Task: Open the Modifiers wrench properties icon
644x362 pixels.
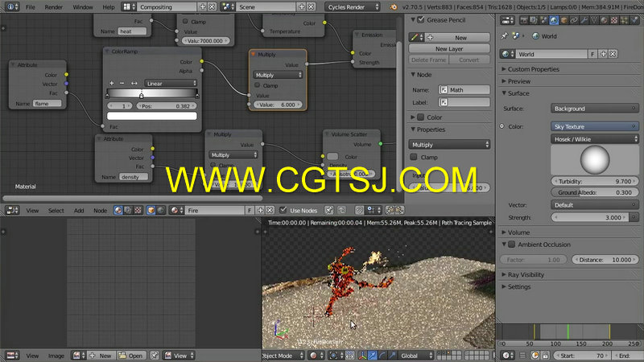Action: coord(584,20)
